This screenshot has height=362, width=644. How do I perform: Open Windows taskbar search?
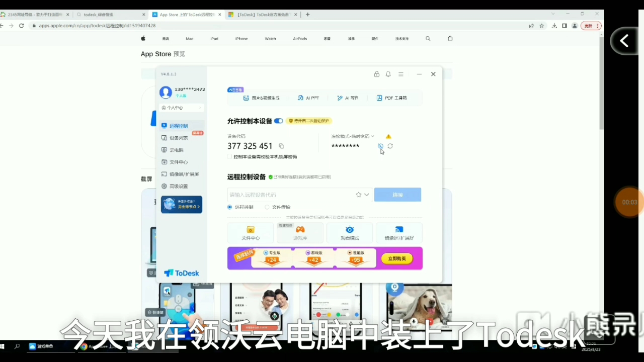point(17,346)
